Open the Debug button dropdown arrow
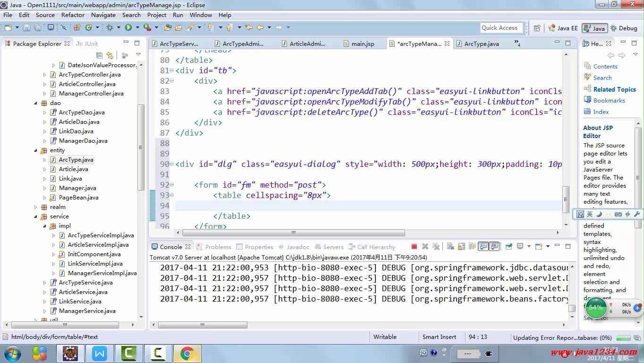Viewport: 644px width, 363px height. tap(119, 27)
